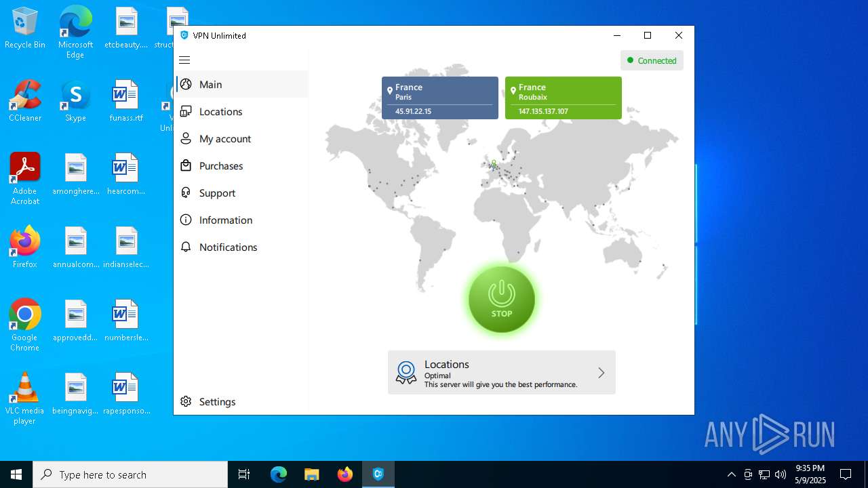Open the Information section

[x=242, y=220]
